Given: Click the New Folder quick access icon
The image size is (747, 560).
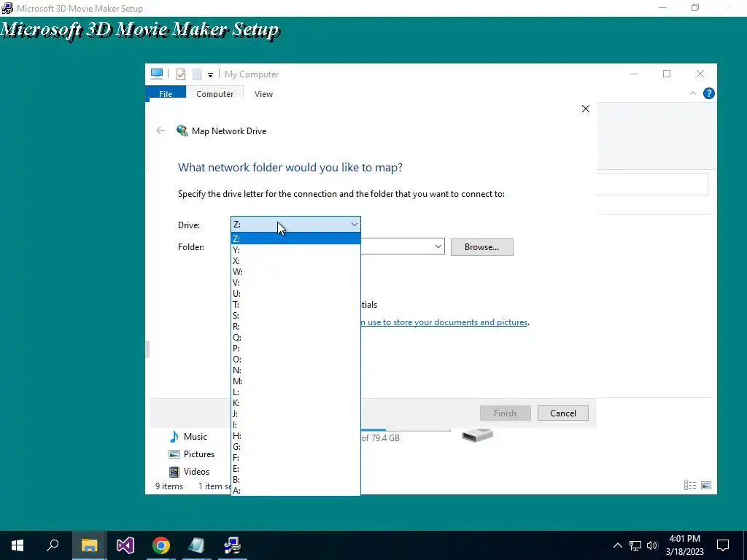Looking at the screenshot, I should click(x=197, y=74).
